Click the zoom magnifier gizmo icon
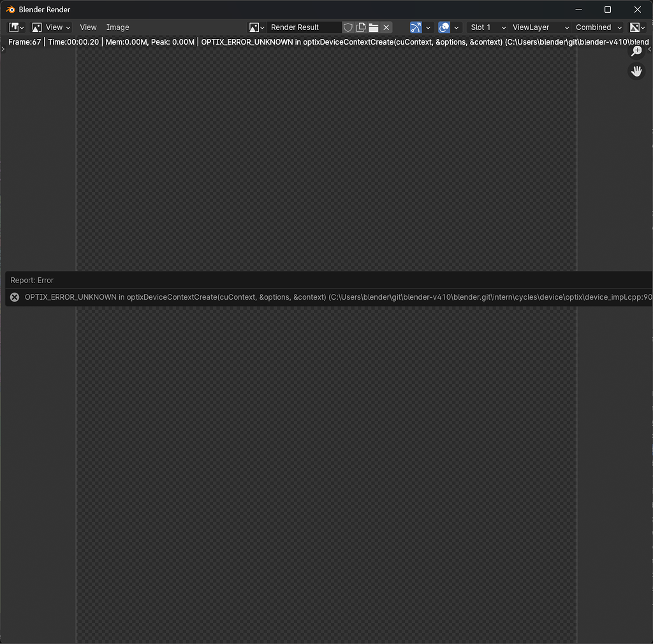Image resolution: width=653 pixels, height=644 pixels. (636, 51)
